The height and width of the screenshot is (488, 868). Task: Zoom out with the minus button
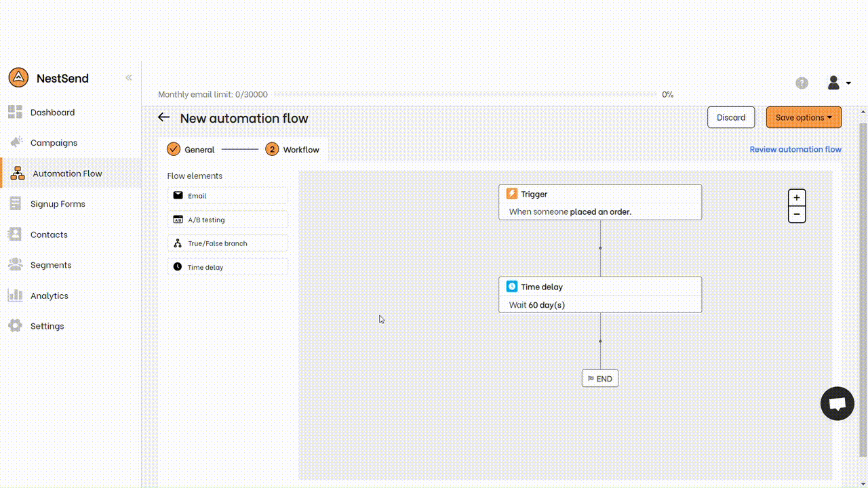click(797, 215)
